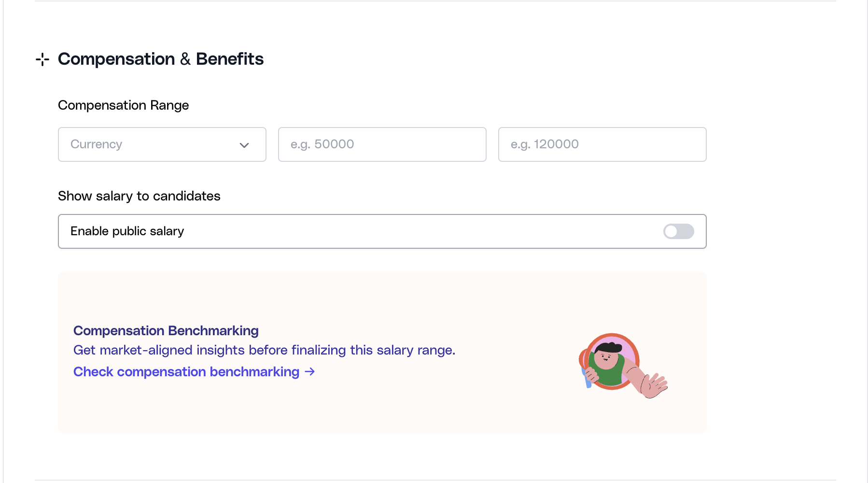
Task: Turn on the salary visibility switch
Action: 678,231
